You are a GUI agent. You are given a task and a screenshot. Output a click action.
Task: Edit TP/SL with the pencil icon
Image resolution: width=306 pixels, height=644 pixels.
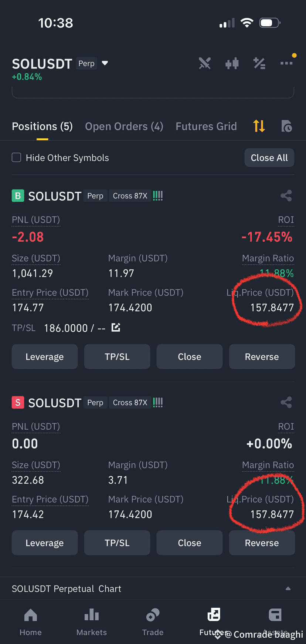click(x=116, y=328)
